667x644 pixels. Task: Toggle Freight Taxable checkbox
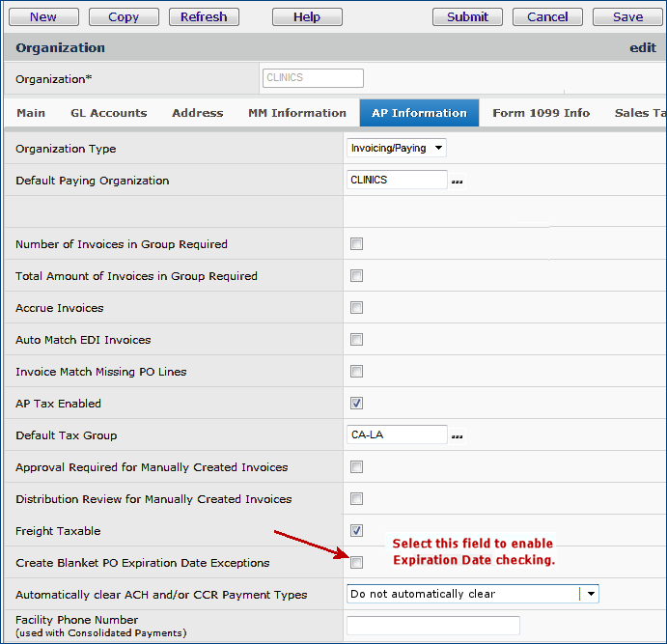click(x=356, y=531)
